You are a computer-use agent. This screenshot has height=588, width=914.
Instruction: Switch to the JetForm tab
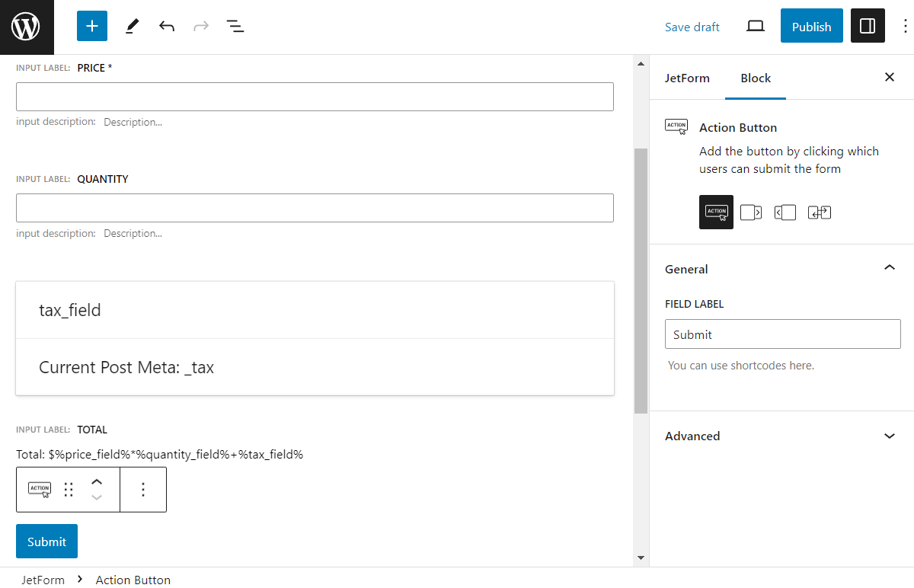688,78
